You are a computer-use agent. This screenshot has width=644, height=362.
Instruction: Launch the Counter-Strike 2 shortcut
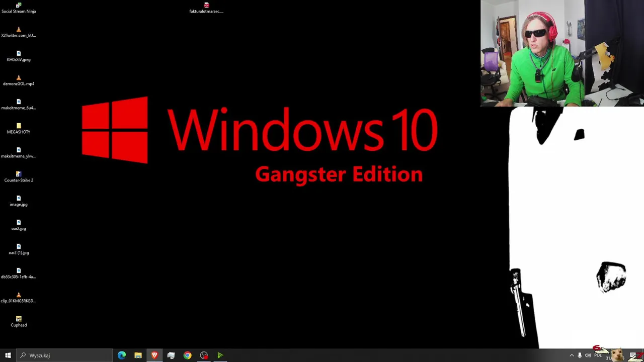[x=19, y=177]
